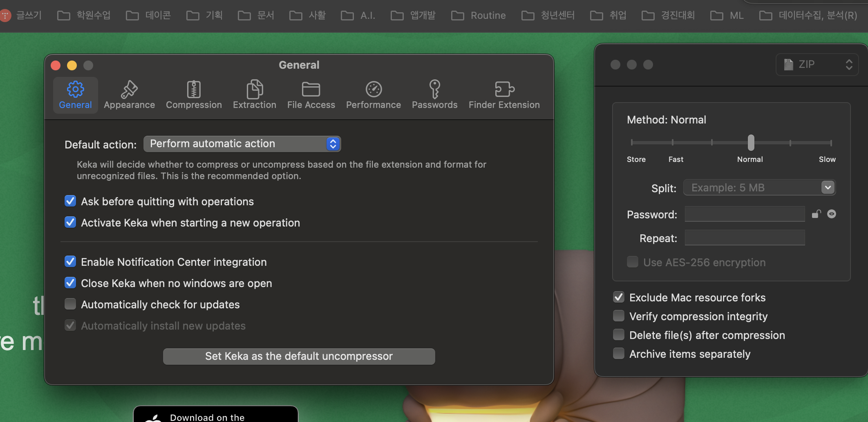Open the 데이콘 bookmark folder
Screen dimensions: 868x422
[148, 16]
